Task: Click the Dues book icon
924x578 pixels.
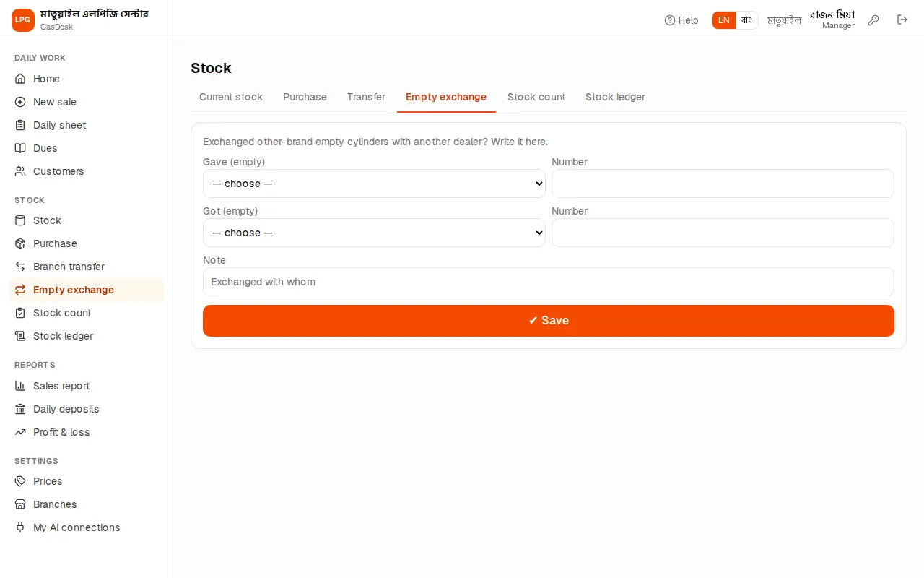Action: click(20, 148)
